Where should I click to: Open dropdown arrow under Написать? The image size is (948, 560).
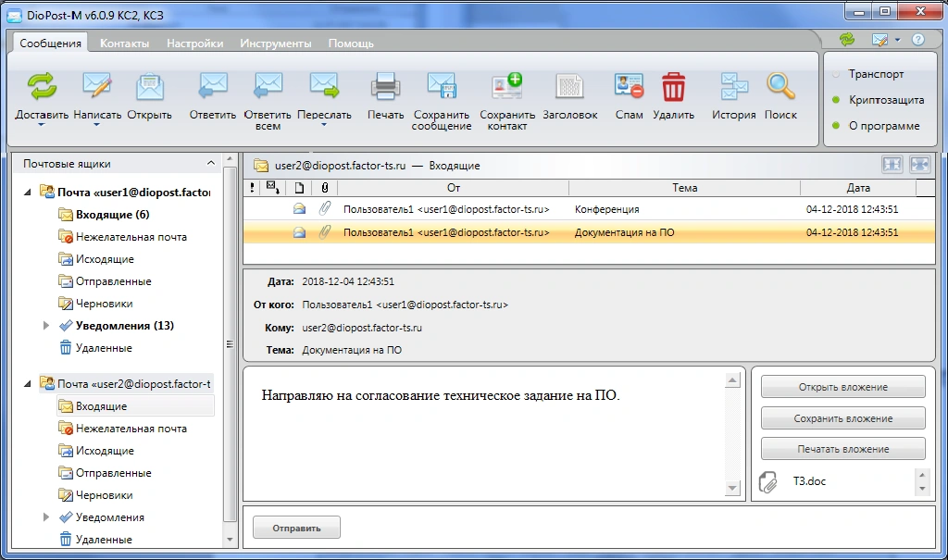pyautogui.click(x=96, y=125)
